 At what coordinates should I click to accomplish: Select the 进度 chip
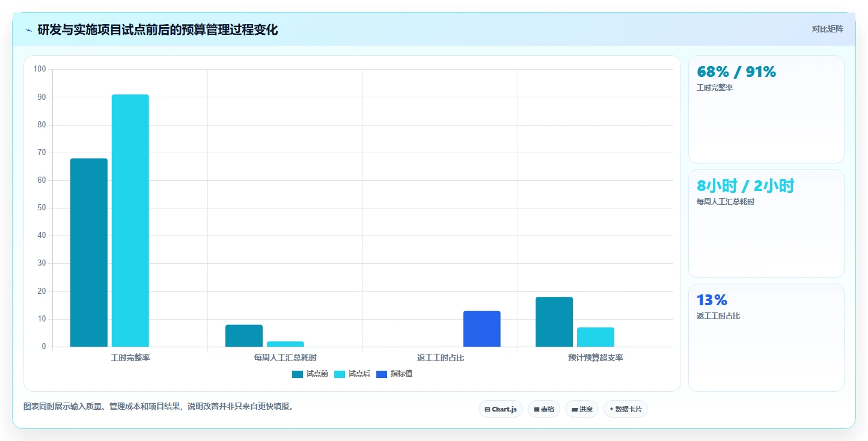point(582,409)
